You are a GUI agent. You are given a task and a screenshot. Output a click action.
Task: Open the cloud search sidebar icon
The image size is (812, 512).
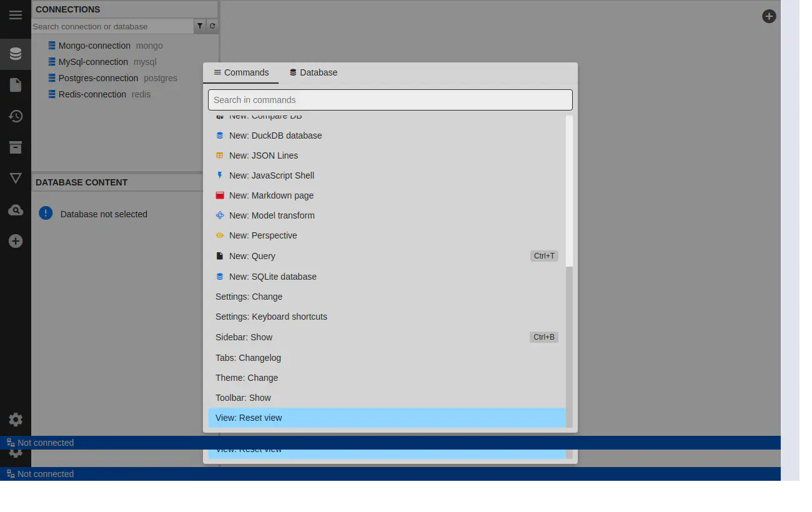coord(16,210)
